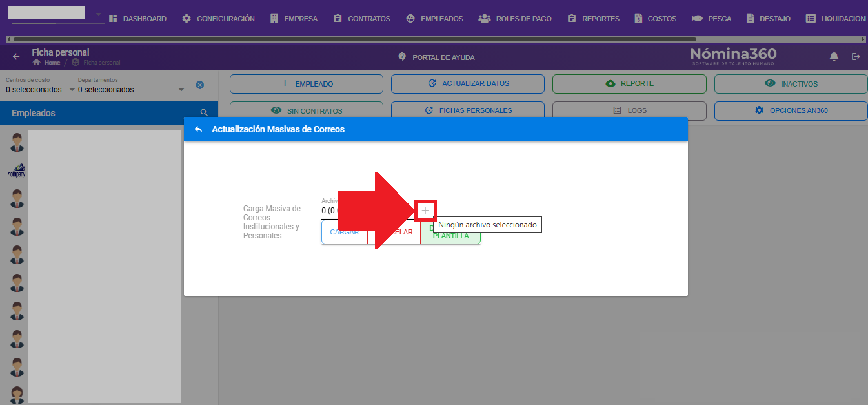
Task: Open the PESCA menu
Action: 711,19
